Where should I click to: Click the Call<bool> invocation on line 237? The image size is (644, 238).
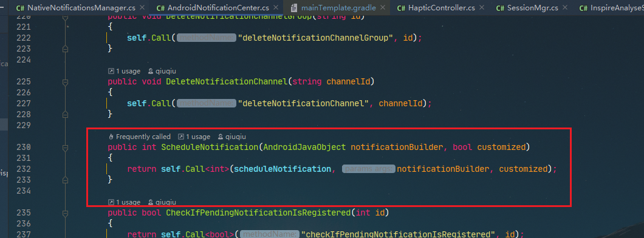(x=209, y=234)
